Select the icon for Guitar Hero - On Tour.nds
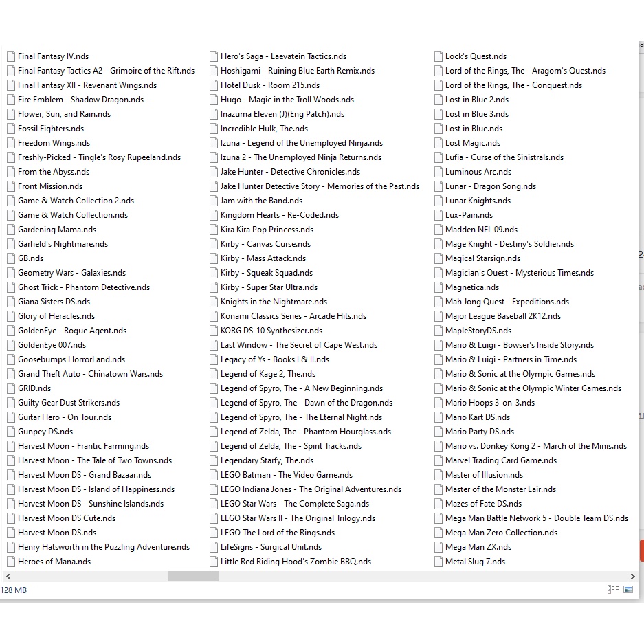The image size is (644, 644). [x=11, y=417]
